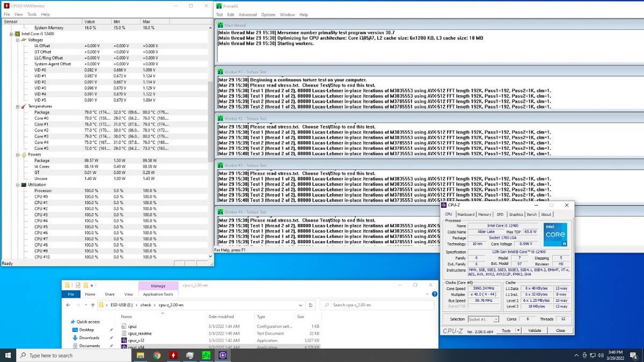This screenshot has width=644, height=362.
Task: Open the cpuz_x32 application file
Action: pyautogui.click(x=133, y=341)
